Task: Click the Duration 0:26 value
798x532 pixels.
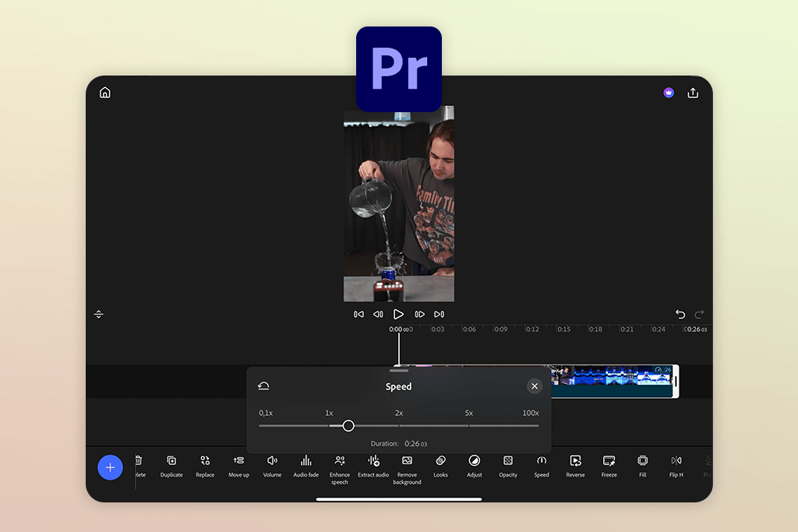Action: pos(416,443)
